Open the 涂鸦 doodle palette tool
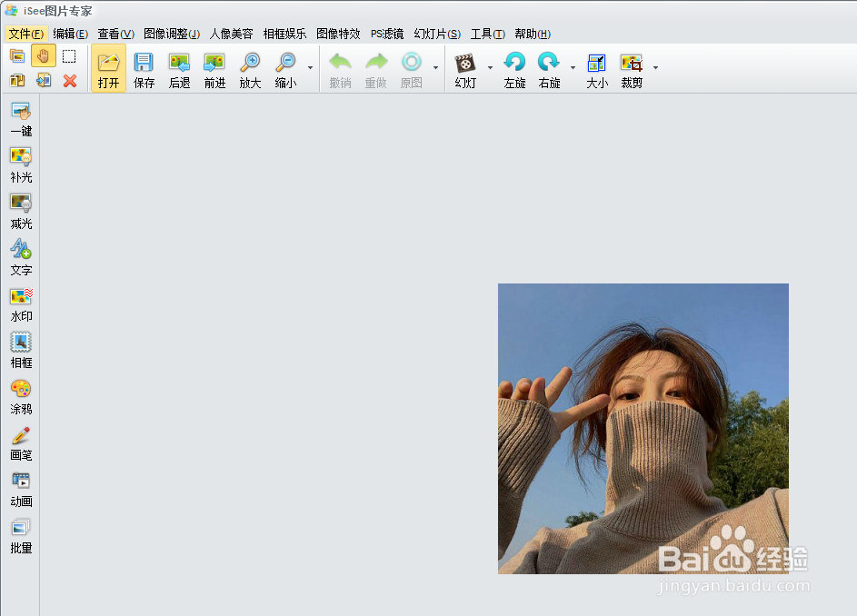Viewport: 857px width, 616px height. [x=21, y=397]
